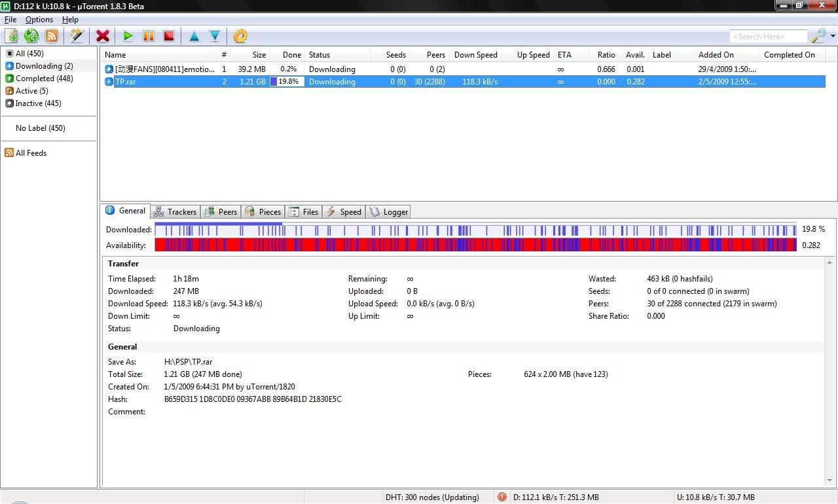The width and height of the screenshot is (838, 504).
Task: Click the Add Torrent toolbar icon
Action: click(x=11, y=36)
